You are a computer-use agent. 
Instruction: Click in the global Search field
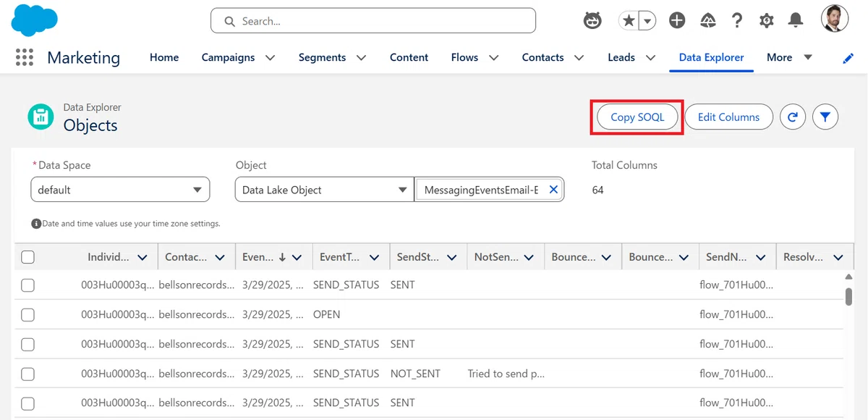(373, 21)
